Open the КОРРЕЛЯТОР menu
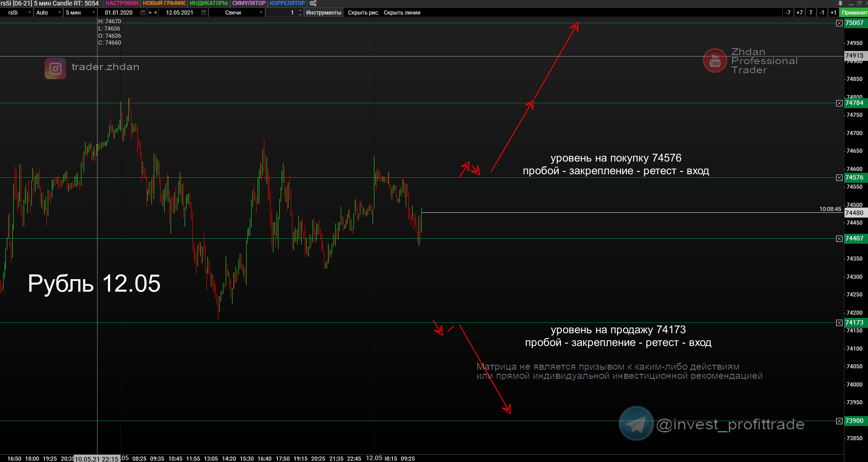 click(288, 3)
